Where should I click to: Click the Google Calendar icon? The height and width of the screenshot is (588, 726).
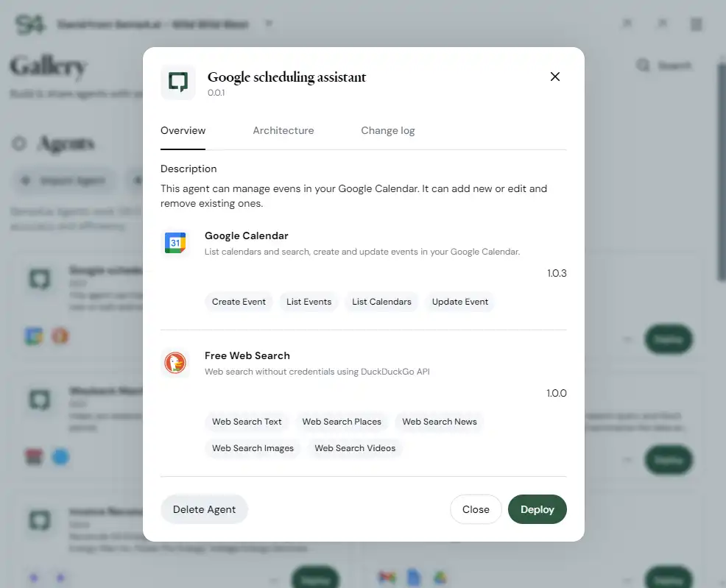click(x=175, y=243)
